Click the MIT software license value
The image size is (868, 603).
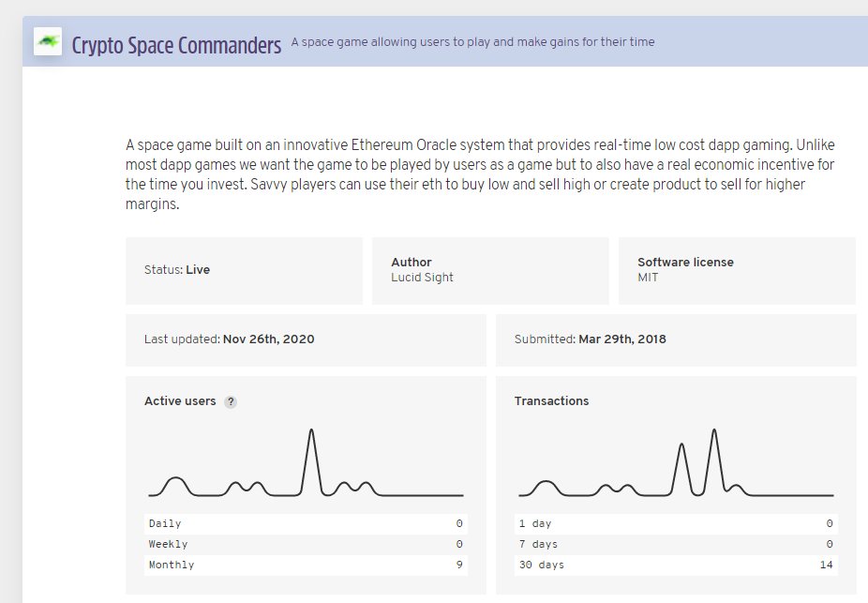pos(648,278)
